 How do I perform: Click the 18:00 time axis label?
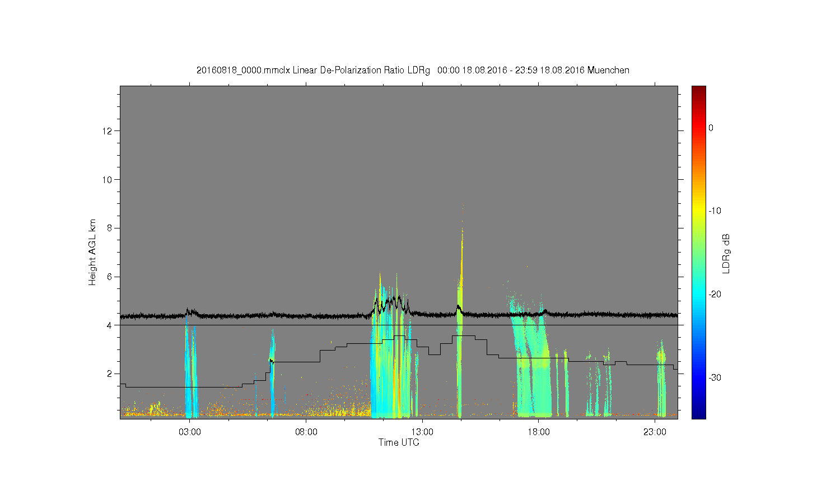(x=539, y=432)
